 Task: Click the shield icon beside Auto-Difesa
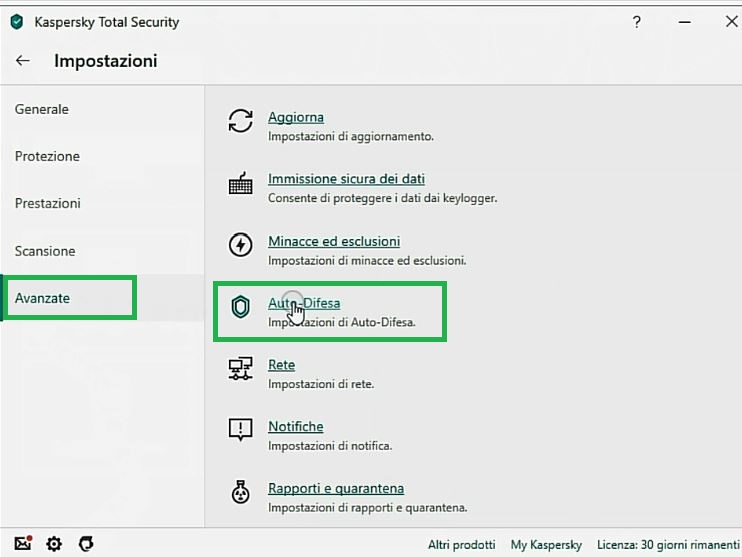(240, 307)
